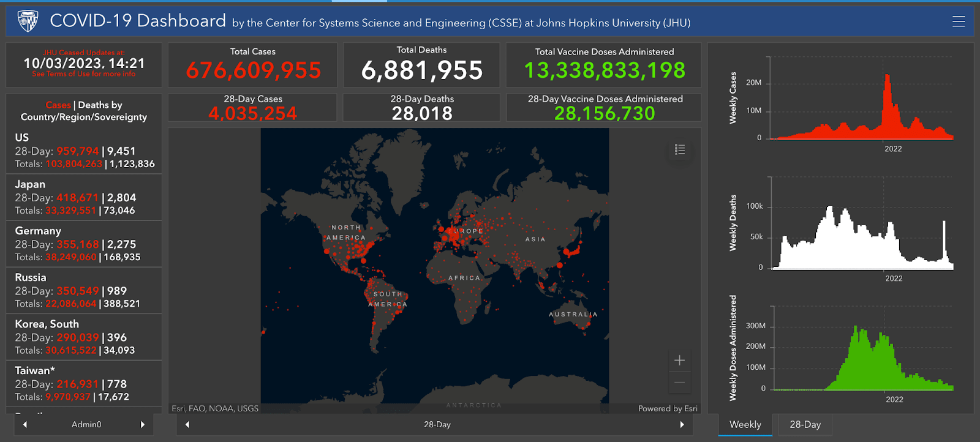
Task: Click the 28-Day label below the map
Action: pos(437,424)
